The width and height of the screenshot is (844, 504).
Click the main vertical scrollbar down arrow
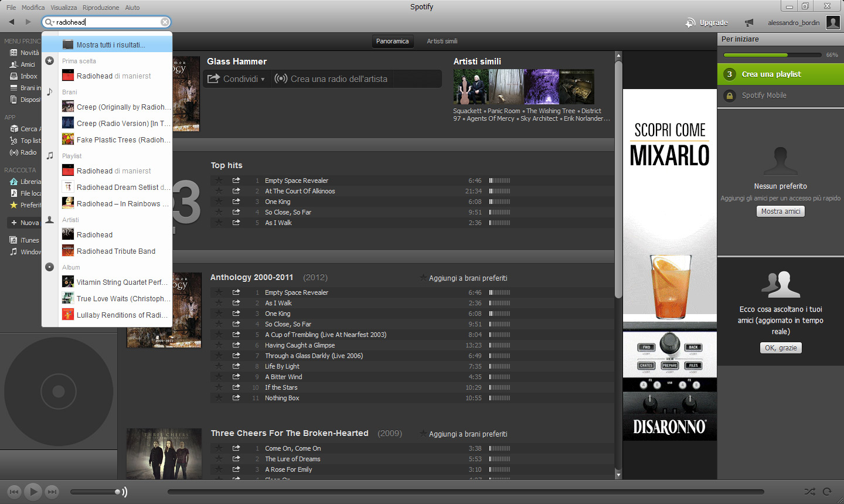618,474
